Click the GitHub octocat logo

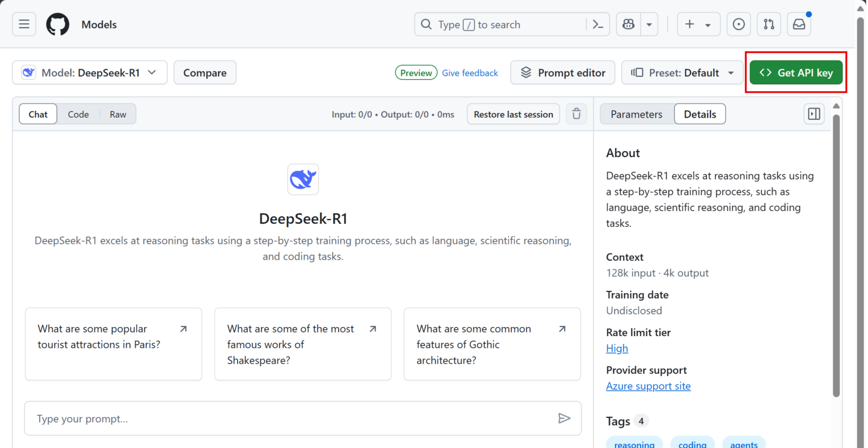57,24
